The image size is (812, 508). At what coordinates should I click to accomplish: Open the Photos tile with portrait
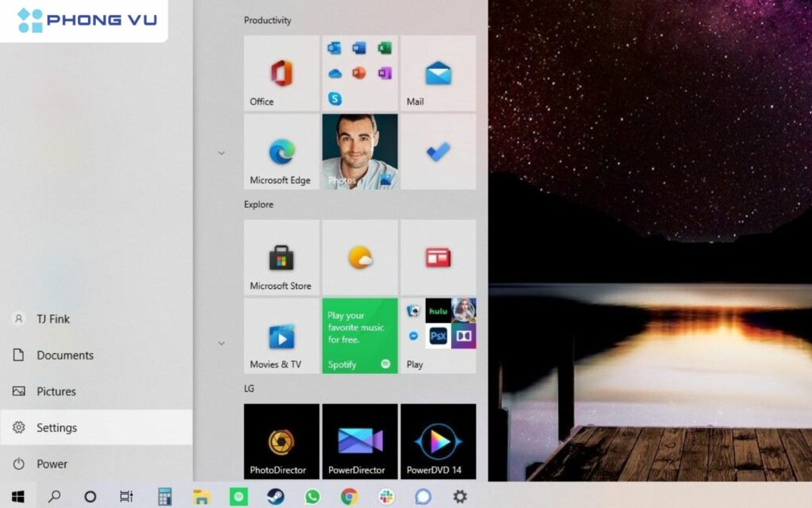pos(360,152)
